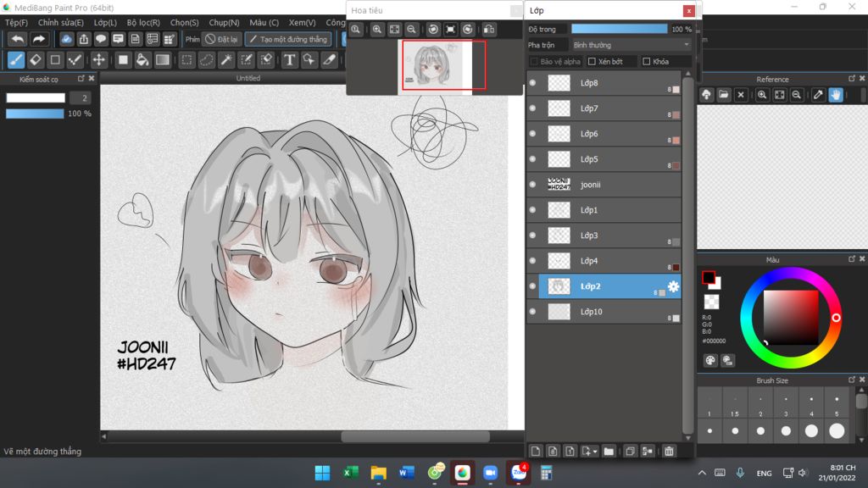Activate the Hand tool in Reference panel
The image size is (868, 488).
click(x=836, y=95)
